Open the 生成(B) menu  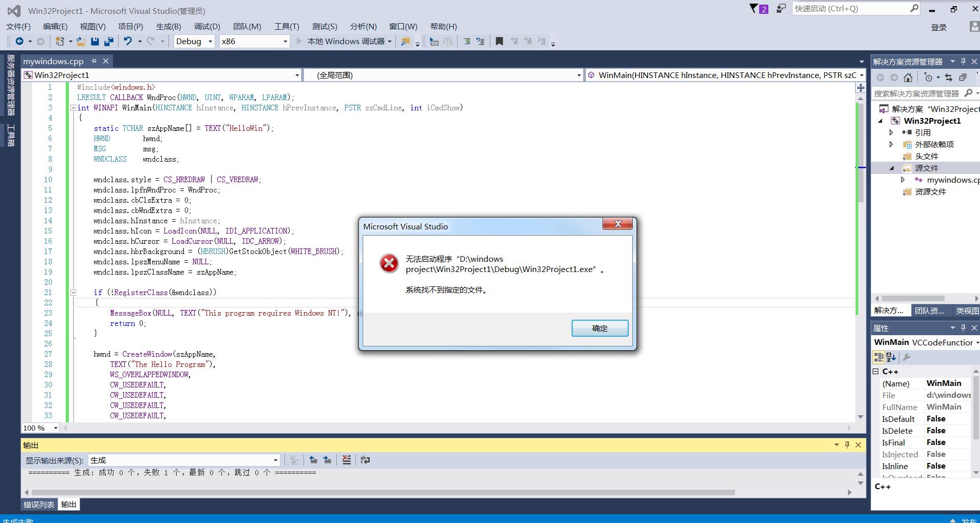[x=168, y=26]
